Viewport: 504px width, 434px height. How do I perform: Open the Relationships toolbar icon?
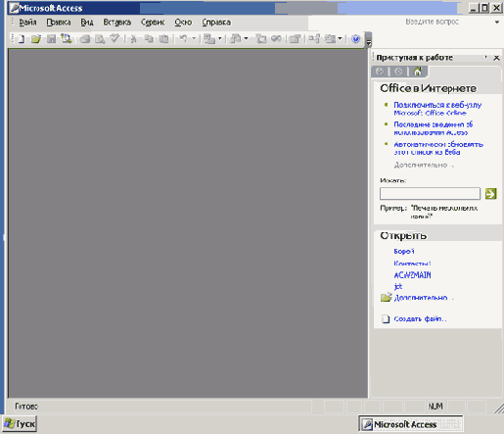[314, 39]
